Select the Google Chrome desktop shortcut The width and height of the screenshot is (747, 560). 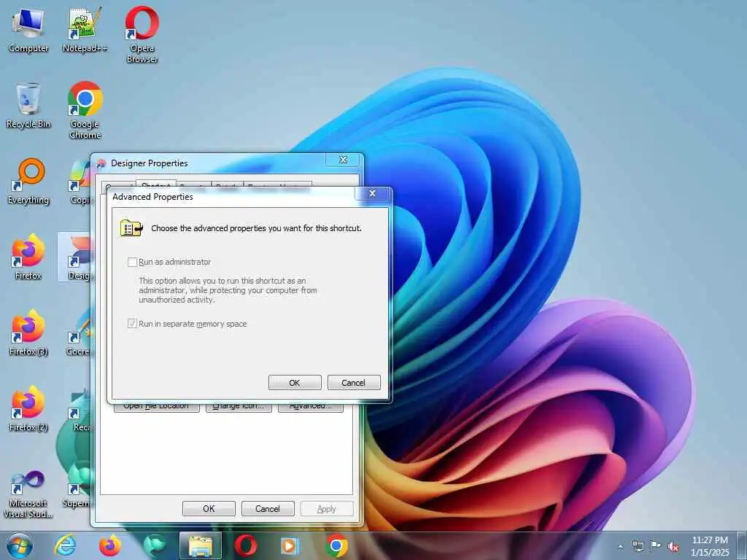pyautogui.click(x=85, y=109)
